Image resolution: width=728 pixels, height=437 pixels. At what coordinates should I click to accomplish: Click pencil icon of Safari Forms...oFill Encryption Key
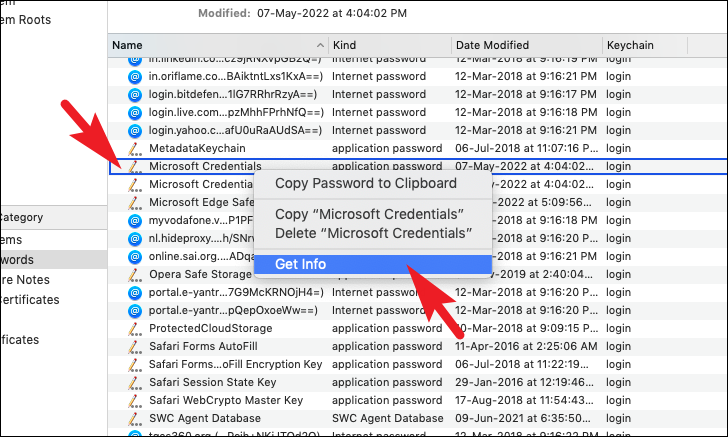point(135,365)
